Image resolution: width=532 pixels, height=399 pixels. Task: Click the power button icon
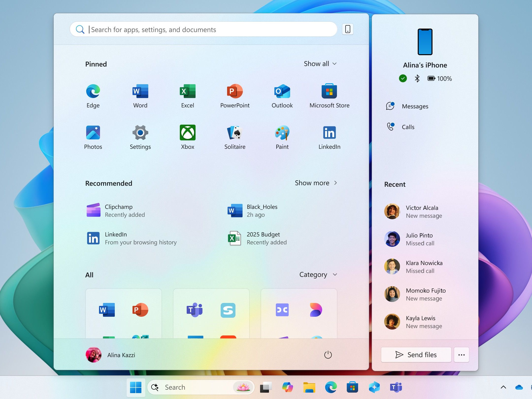328,355
